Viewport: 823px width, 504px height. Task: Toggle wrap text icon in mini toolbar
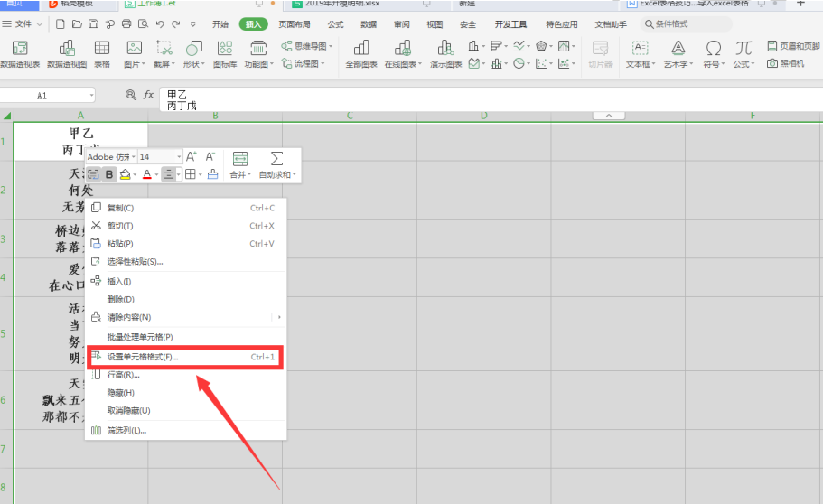(93, 174)
